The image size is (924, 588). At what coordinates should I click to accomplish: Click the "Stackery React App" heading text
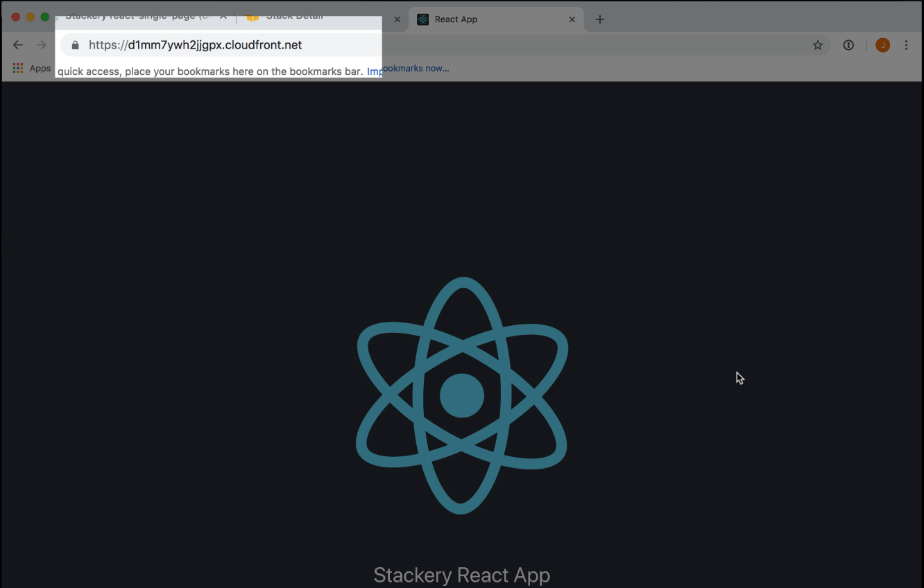pos(462,575)
